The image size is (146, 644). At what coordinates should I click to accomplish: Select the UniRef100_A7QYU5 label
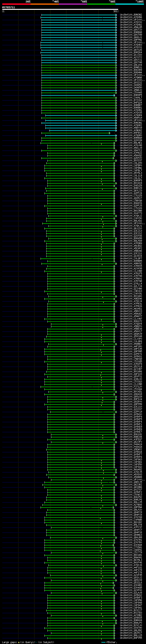pyautogui.click(x=131, y=113)
